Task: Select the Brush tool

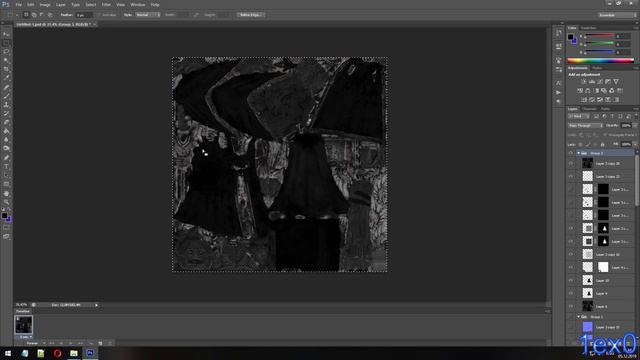Action: coord(6,96)
